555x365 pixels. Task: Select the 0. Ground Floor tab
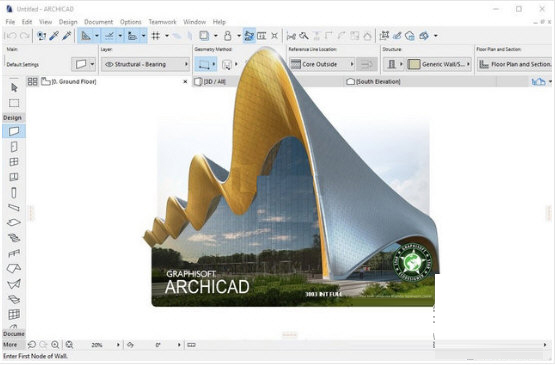point(69,82)
